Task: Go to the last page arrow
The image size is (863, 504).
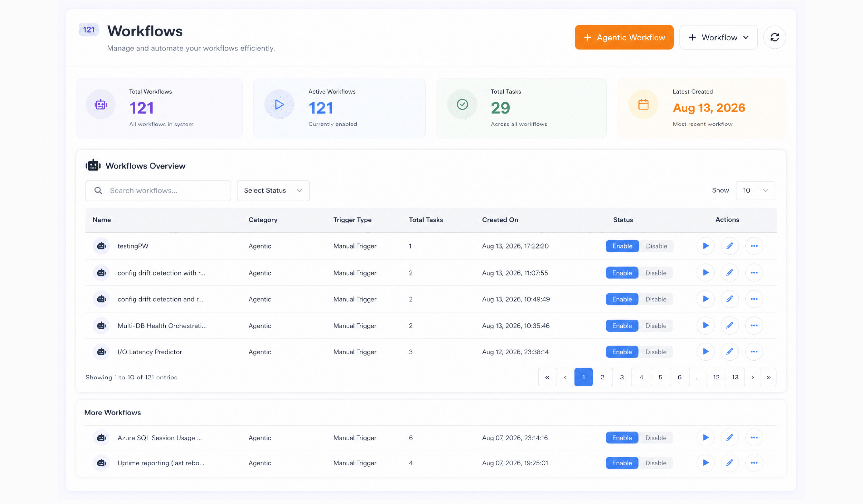Action: pos(768,377)
